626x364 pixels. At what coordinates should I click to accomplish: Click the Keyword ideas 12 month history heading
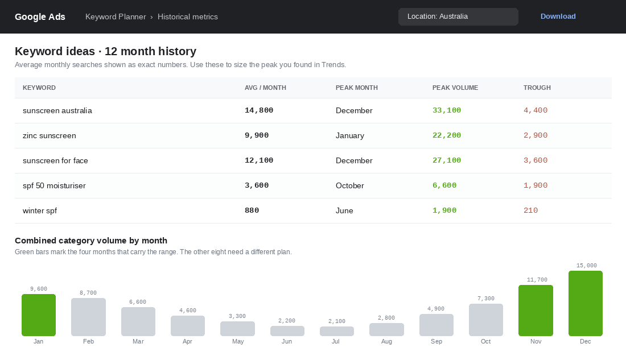(105, 52)
